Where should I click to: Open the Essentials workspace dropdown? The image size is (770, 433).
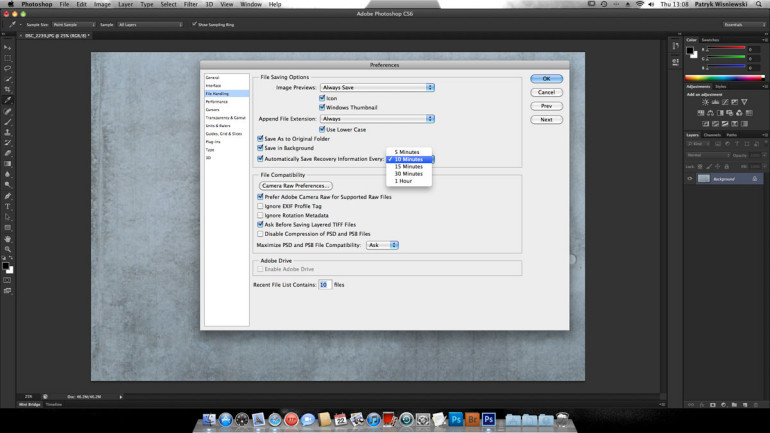tap(743, 25)
